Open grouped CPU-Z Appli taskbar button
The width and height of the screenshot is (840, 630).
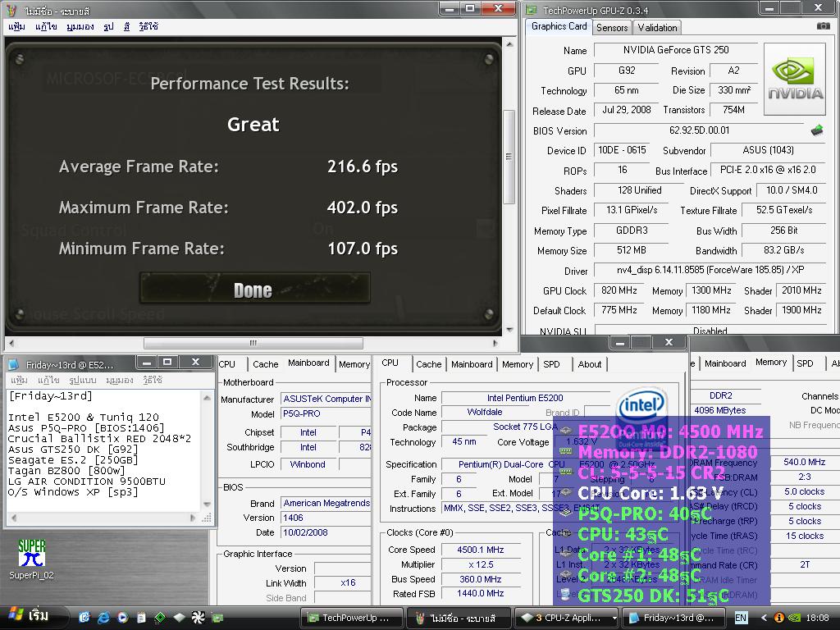pyautogui.click(x=566, y=618)
